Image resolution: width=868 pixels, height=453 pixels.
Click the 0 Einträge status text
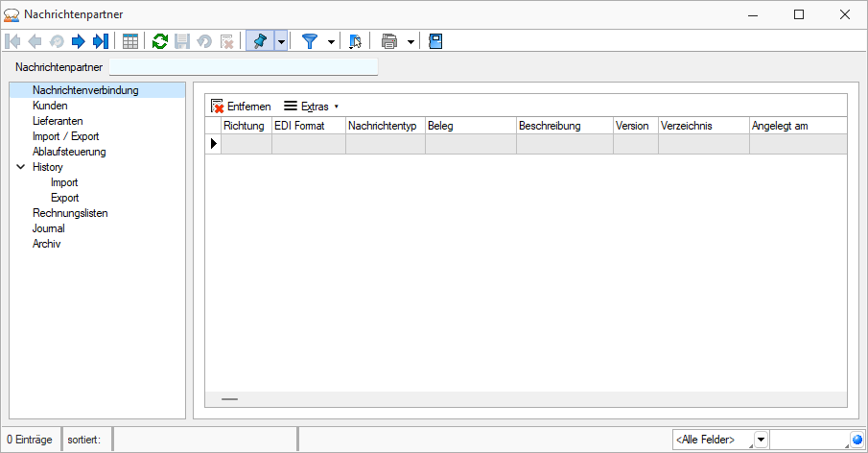[30, 440]
